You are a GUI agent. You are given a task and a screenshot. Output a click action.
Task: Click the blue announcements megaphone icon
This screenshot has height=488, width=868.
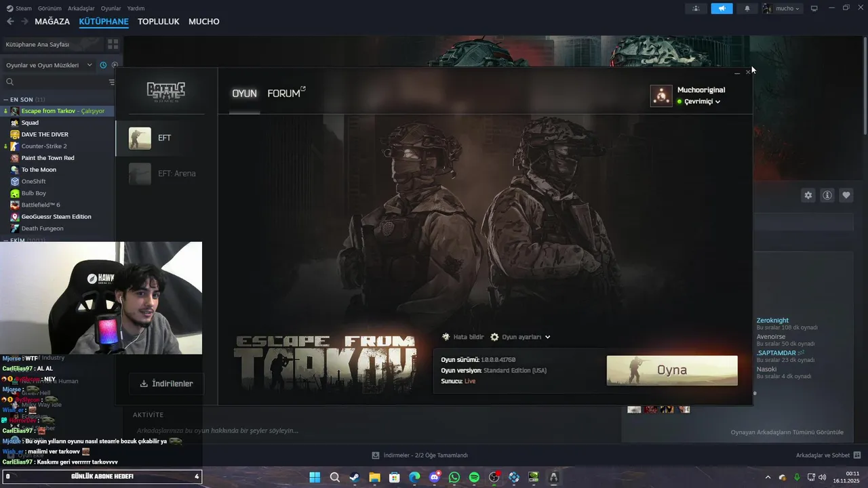click(722, 8)
